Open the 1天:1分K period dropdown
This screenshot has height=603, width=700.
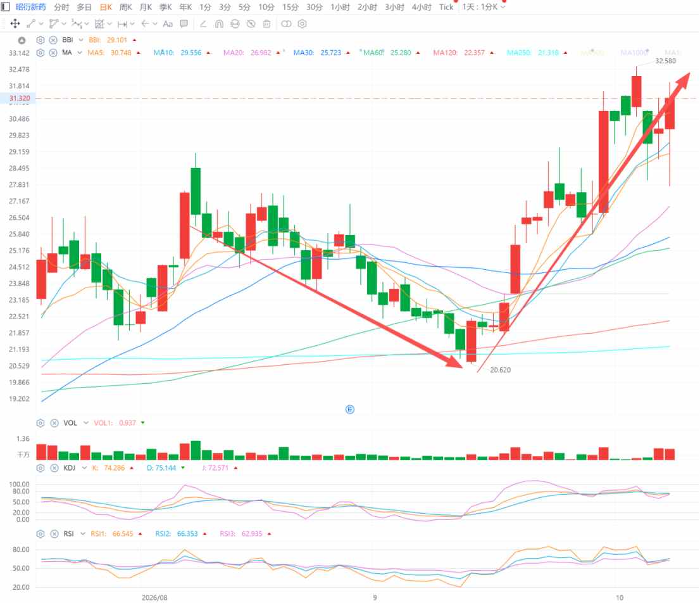[484, 7]
